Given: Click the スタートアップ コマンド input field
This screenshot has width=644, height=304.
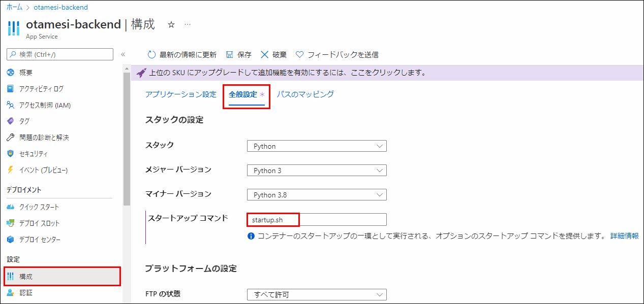Looking at the screenshot, I should click(317, 219).
